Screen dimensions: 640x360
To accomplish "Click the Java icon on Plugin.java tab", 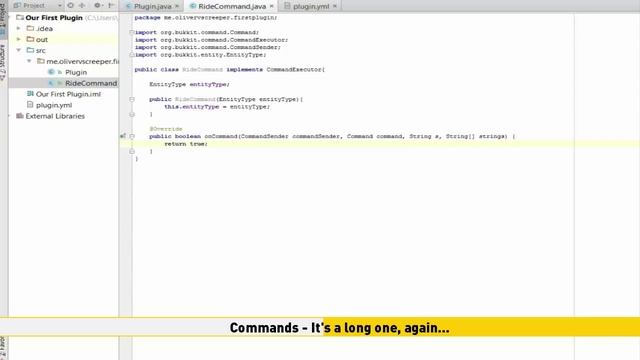I will tap(128, 6).
